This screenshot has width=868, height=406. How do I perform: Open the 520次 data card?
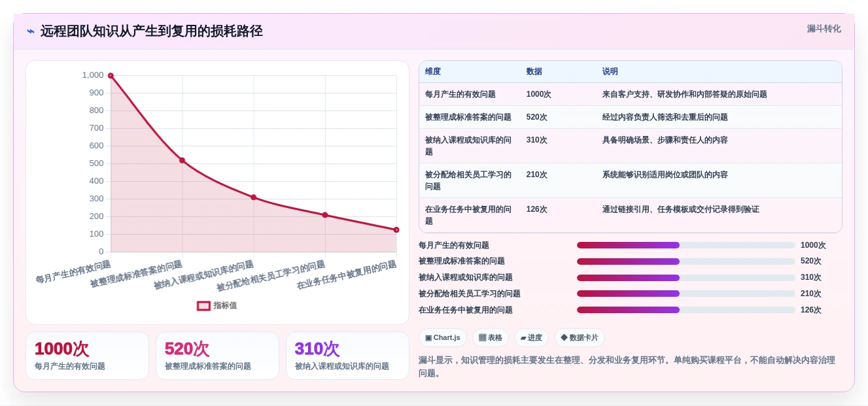217,356
